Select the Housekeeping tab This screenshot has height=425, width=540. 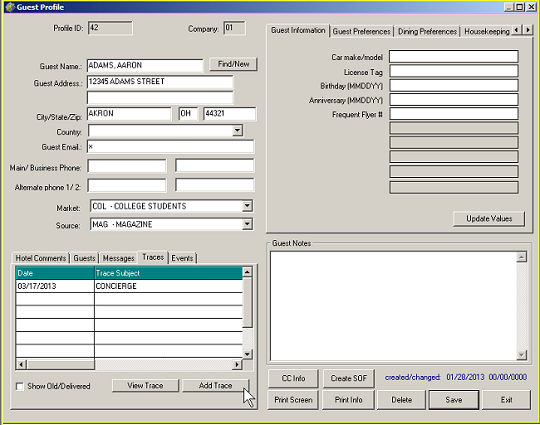pos(486,32)
